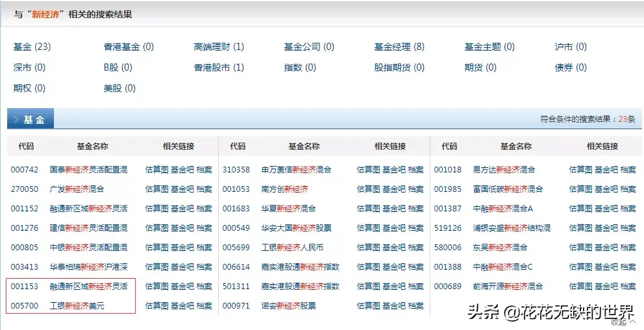Open fund 富国低碳新经济混合
644x330 pixels.
tap(508, 189)
